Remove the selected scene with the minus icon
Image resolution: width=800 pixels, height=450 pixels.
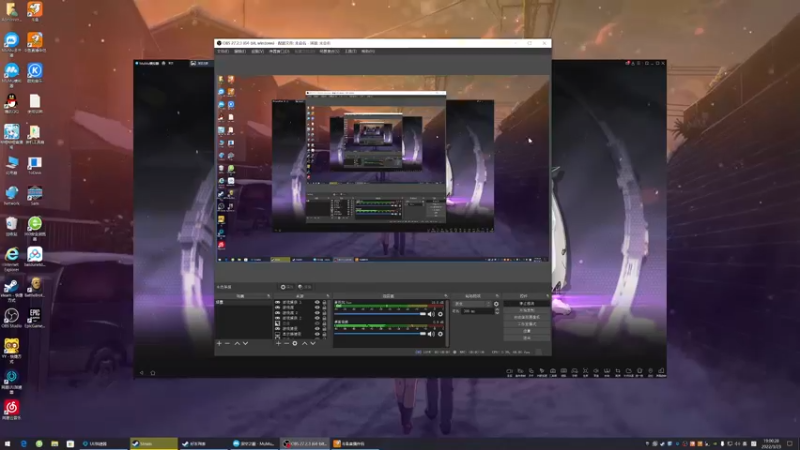point(228,343)
